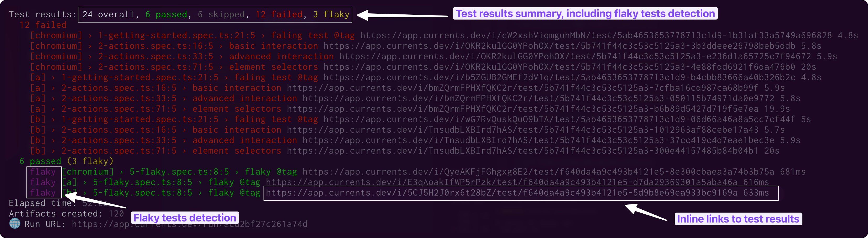Click the '12 failed' count in the summary box

click(279, 14)
